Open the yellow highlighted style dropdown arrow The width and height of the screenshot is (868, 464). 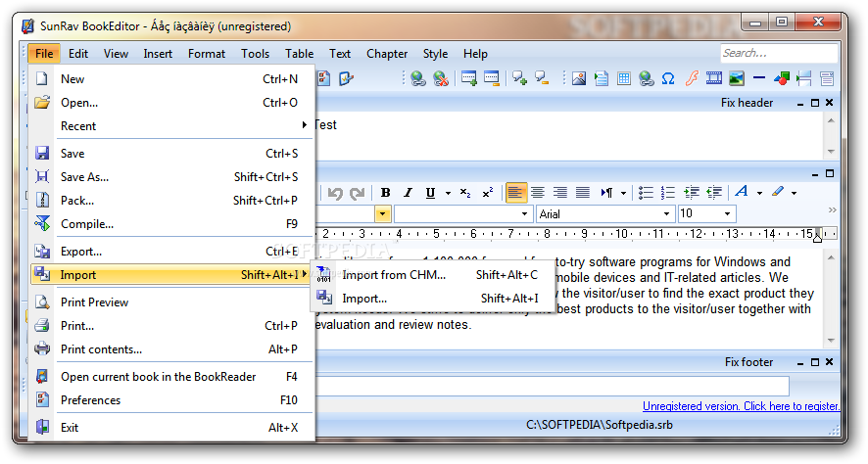click(x=382, y=214)
